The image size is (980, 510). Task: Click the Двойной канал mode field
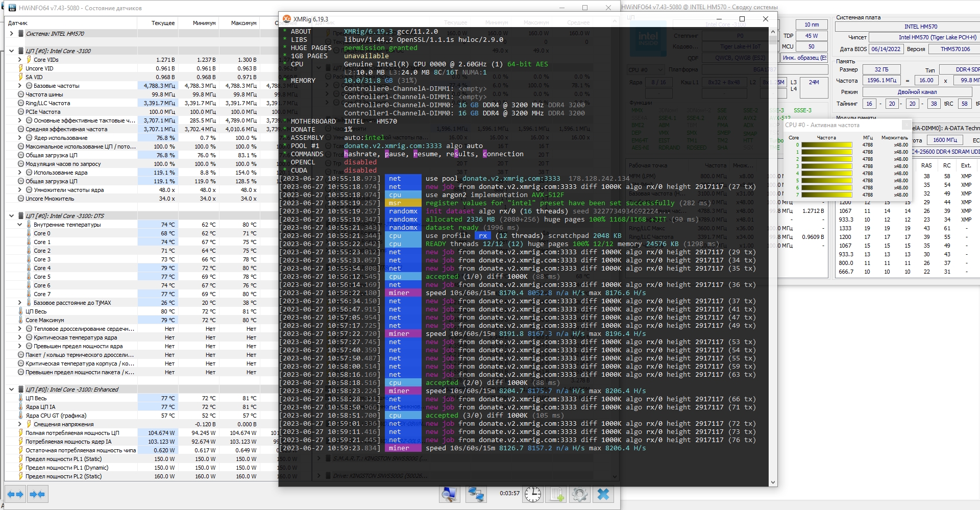point(917,92)
